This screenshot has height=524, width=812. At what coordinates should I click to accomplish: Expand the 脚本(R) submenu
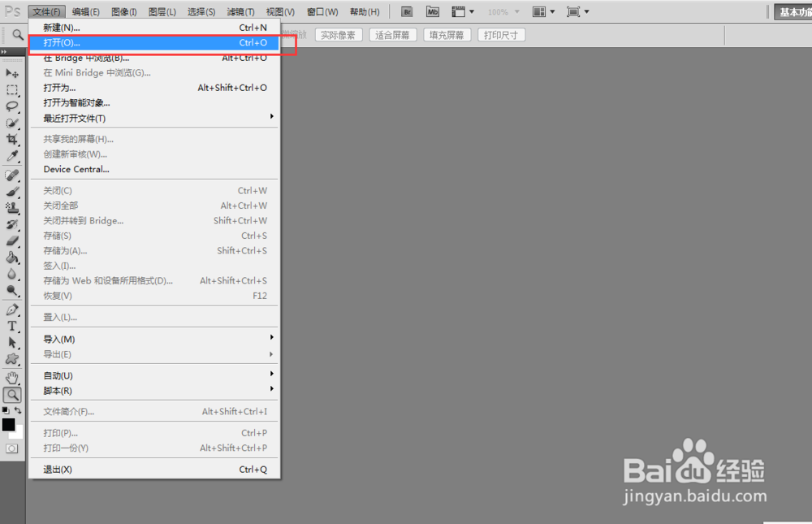point(154,390)
